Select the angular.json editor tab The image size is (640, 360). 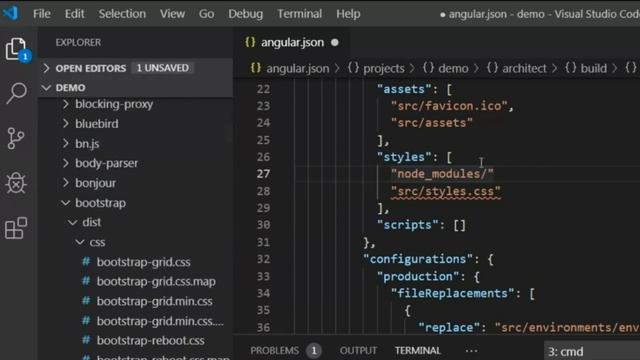click(x=292, y=42)
